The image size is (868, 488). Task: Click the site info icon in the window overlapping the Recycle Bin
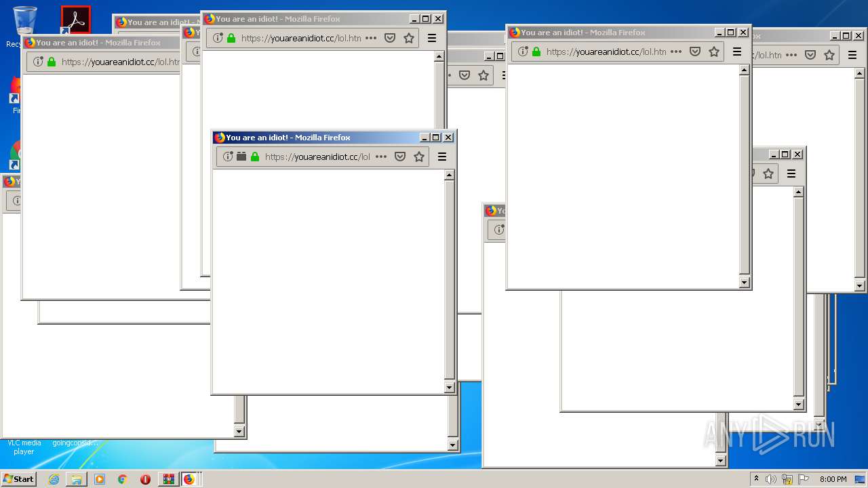(x=38, y=62)
